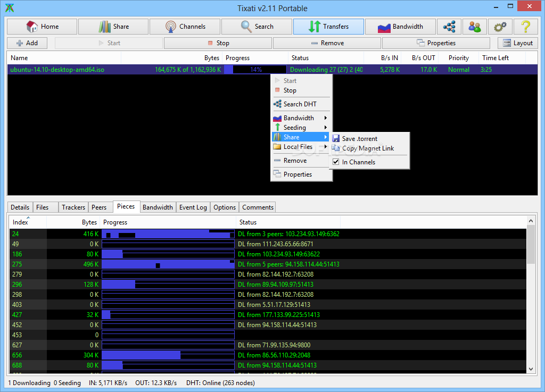Click Copy Magnet Link in the submenu
545x392 pixels.
(x=369, y=148)
